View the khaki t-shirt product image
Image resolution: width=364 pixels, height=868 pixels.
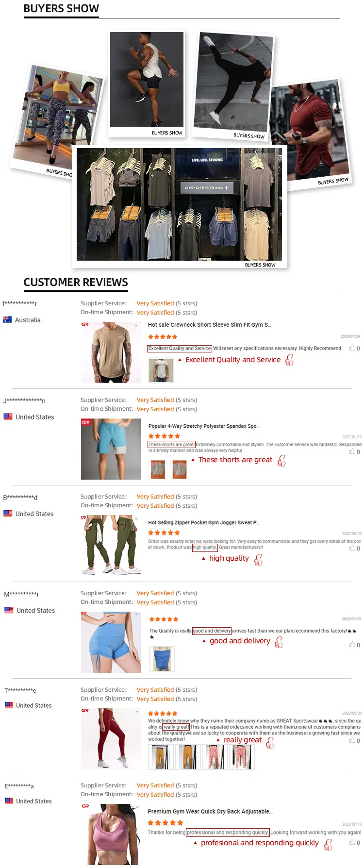click(x=111, y=352)
